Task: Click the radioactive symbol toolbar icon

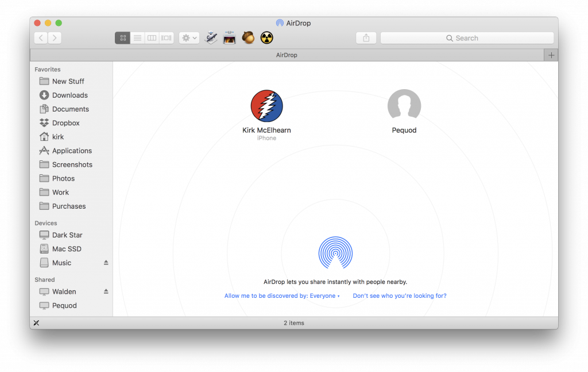Action: click(265, 37)
